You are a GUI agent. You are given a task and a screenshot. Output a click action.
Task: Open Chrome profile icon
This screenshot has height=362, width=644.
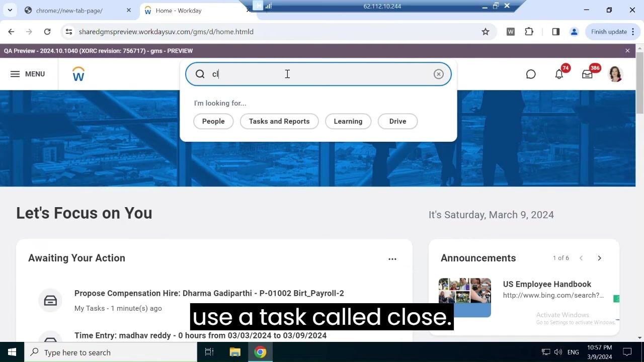point(574,32)
